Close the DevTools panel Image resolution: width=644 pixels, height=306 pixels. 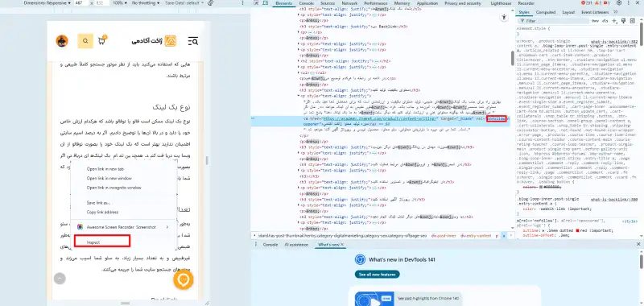pos(638,3)
